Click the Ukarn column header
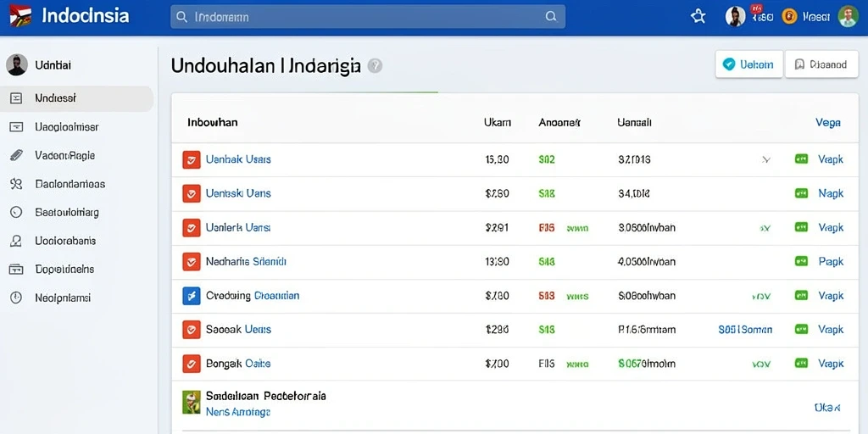Screen dimensions: 868x434 click(497, 122)
